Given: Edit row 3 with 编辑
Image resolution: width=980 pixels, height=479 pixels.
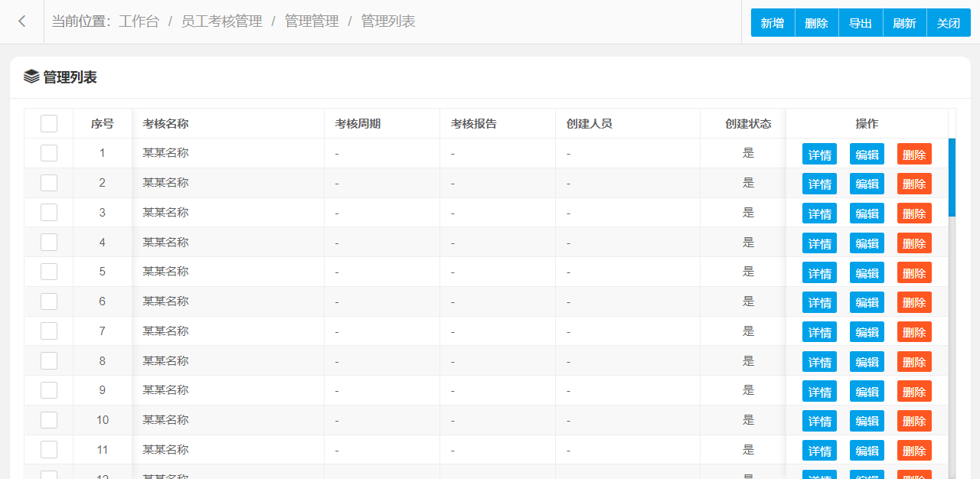Looking at the screenshot, I should click(x=867, y=213).
